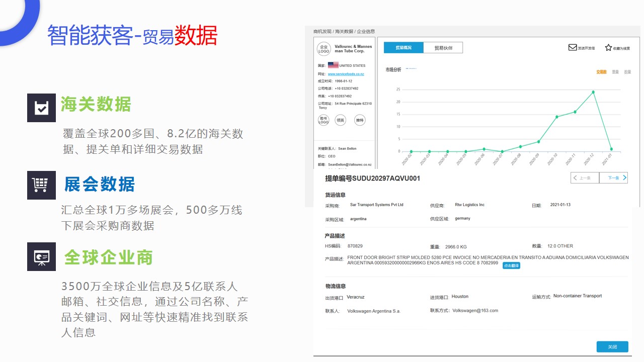This screenshot has height=362, width=644.
Task: Switch chart metric to 重量
Action: 615,72
